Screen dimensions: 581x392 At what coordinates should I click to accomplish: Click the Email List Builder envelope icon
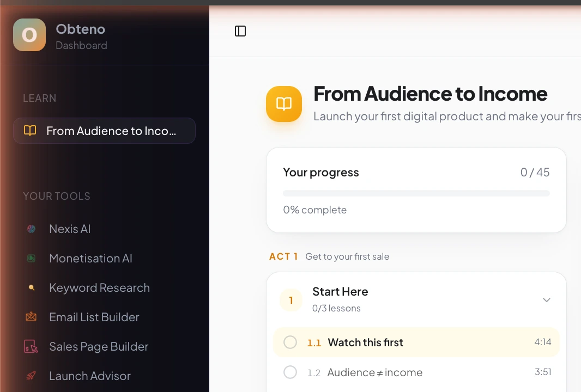(x=31, y=317)
